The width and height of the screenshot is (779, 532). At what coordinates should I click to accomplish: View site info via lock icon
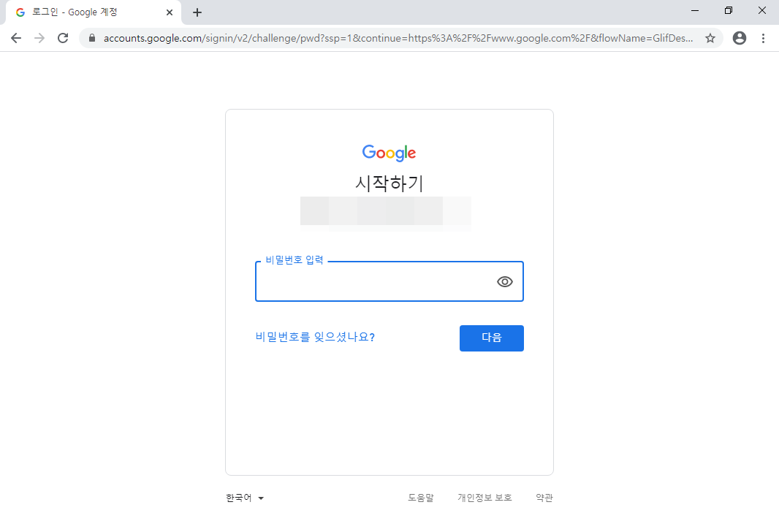coord(92,38)
